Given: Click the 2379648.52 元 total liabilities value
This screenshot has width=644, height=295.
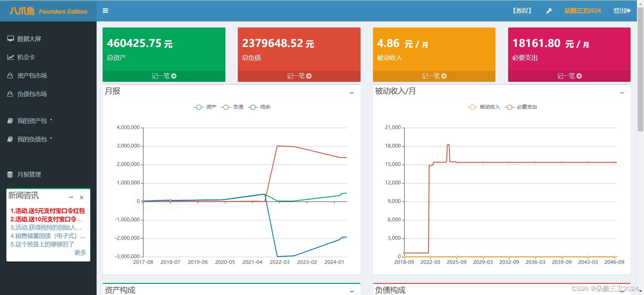Looking at the screenshot, I should tap(278, 43).
